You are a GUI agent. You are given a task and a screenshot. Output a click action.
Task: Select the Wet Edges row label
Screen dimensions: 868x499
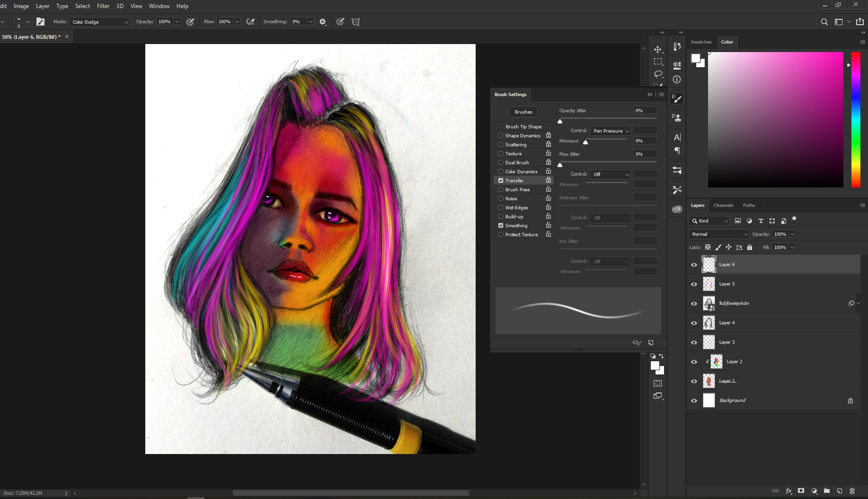[x=516, y=207]
